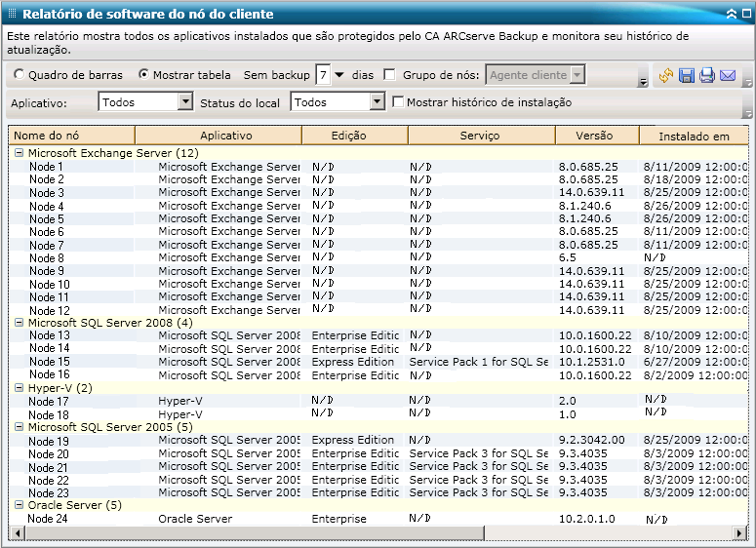Click the save report floppy icon
This screenshot has width=756, height=548.
[x=687, y=76]
